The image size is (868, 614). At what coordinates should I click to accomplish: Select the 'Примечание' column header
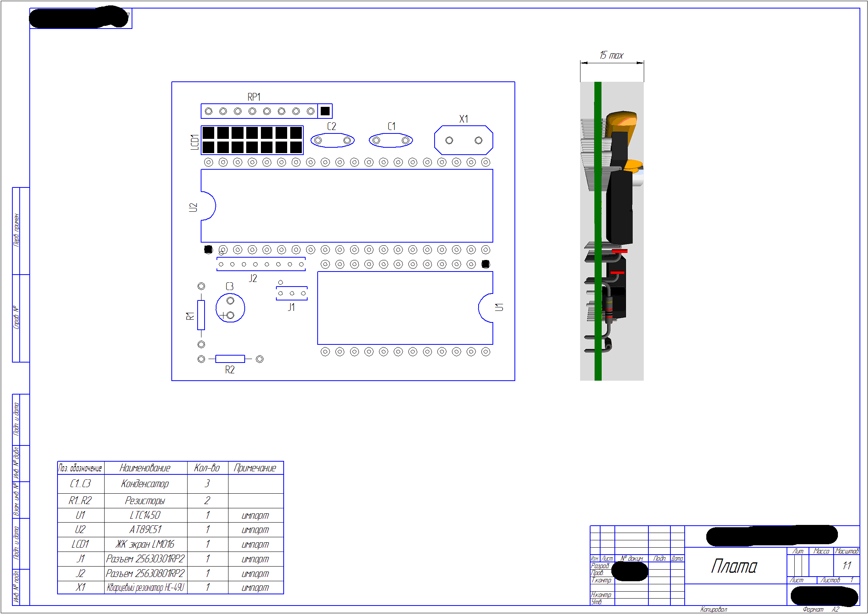[255, 468]
